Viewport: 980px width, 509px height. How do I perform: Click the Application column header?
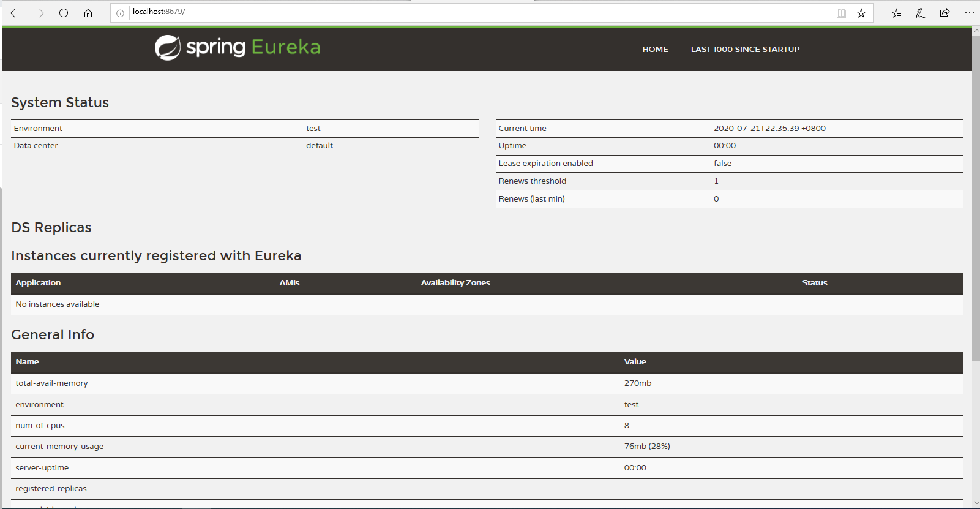click(38, 283)
